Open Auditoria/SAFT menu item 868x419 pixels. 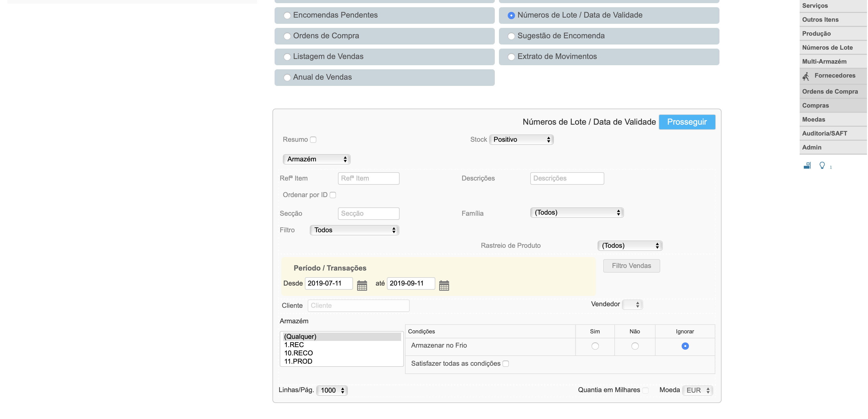(x=833, y=133)
